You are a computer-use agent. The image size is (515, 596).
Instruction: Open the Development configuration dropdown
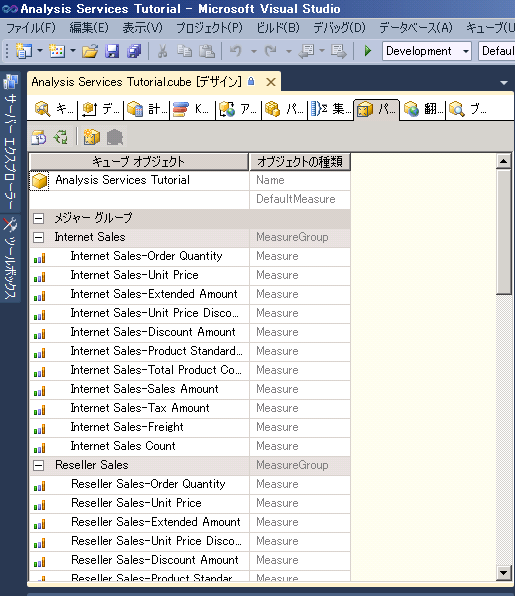(x=466, y=51)
